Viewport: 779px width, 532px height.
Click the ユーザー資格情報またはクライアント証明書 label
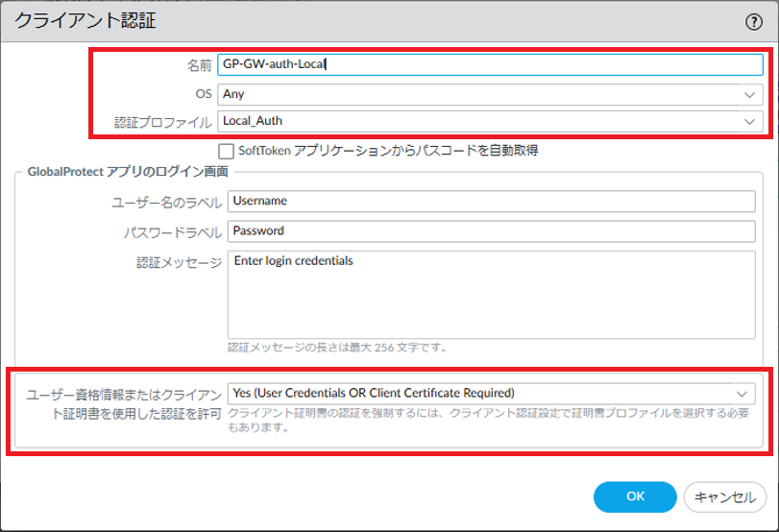pyautogui.click(x=124, y=404)
